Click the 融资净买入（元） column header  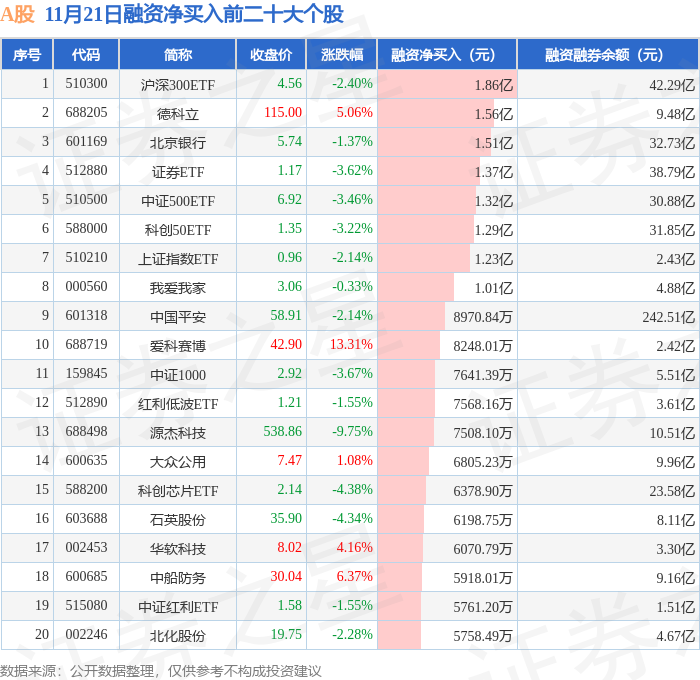point(447,54)
